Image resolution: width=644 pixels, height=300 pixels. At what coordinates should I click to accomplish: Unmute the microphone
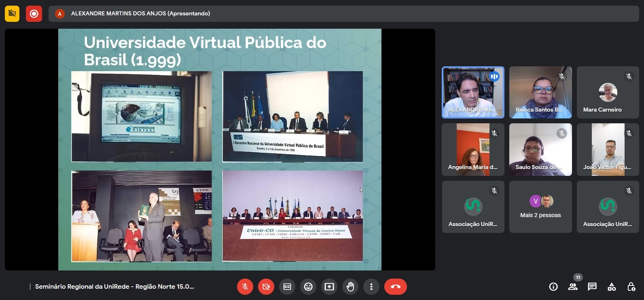point(245,287)
